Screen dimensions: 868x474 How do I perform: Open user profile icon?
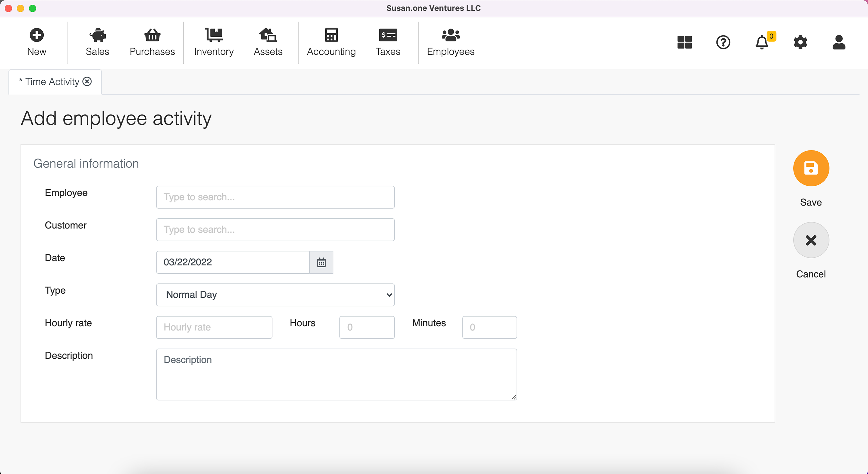pyautogui.click(x=839, y=43)
